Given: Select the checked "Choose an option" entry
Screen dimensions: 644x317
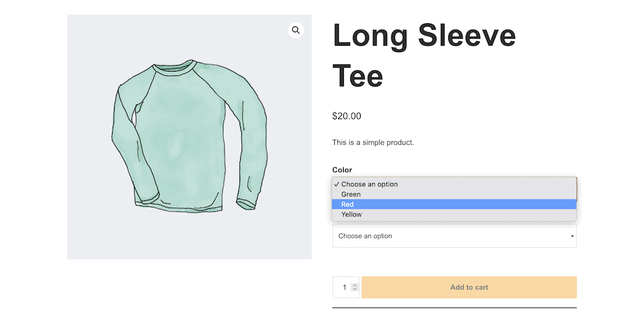Looking at the screenshot, I should pyautogui.click(x=370, y=184).
